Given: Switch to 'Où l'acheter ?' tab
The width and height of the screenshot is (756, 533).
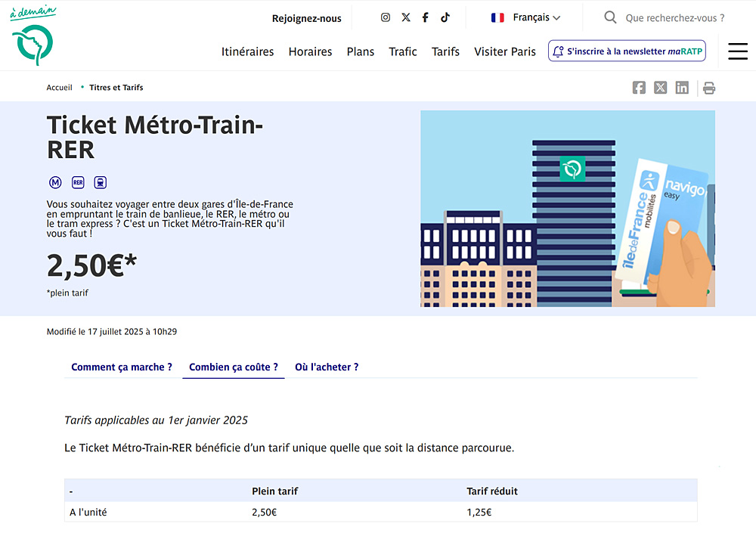Looking at the screenshot, I should point(327,367).
